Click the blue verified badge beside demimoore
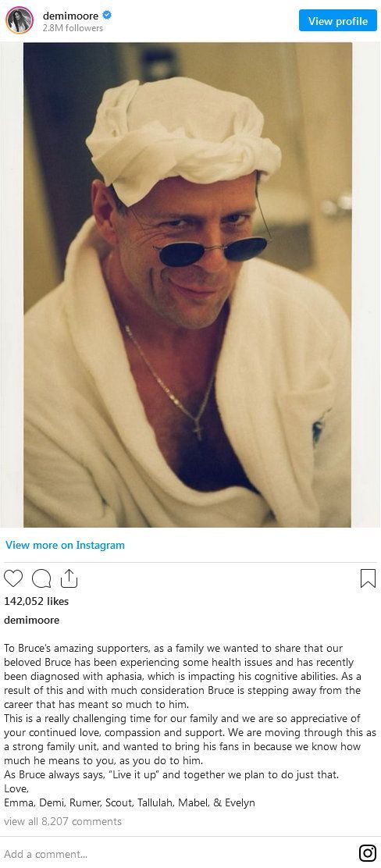 (x=107, y=16)
